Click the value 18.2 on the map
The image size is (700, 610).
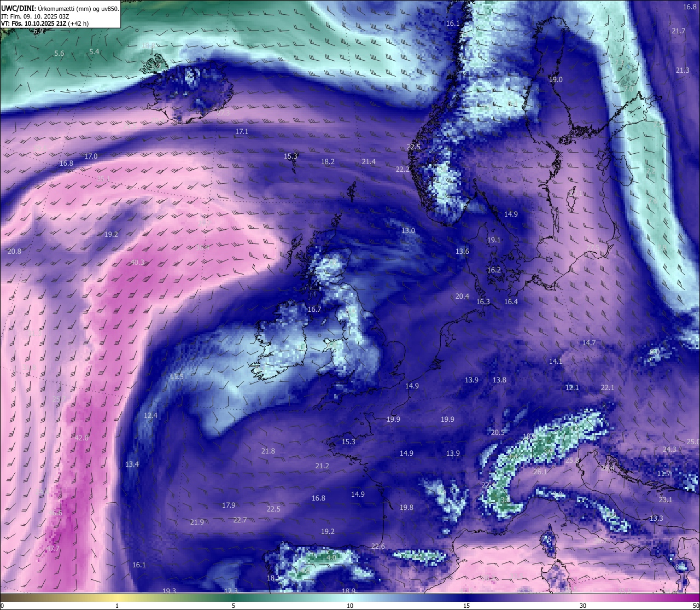point(328,162)
